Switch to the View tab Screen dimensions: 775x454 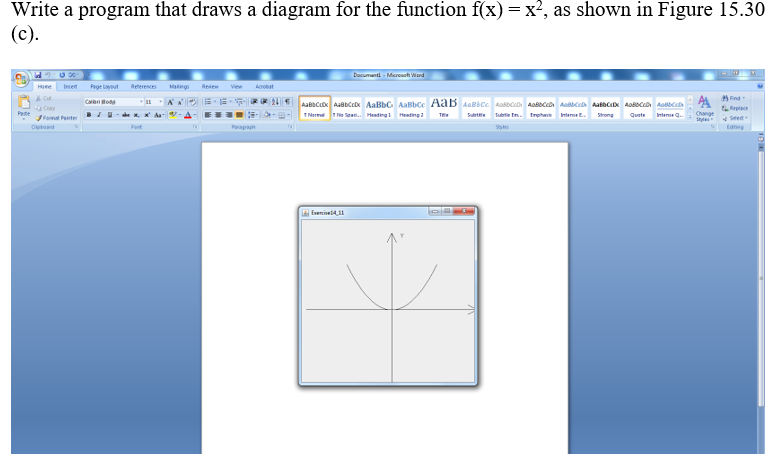[x=237, y=86]
